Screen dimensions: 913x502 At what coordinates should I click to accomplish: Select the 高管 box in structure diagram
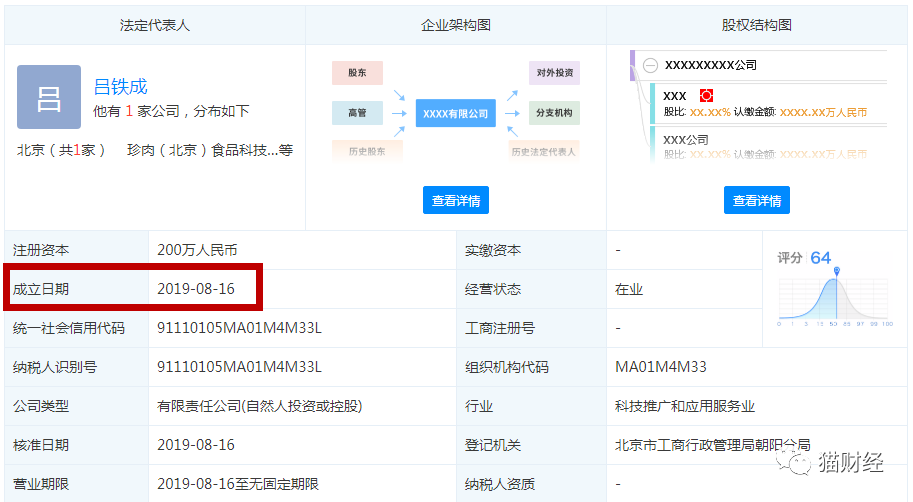tap(358, 113)
